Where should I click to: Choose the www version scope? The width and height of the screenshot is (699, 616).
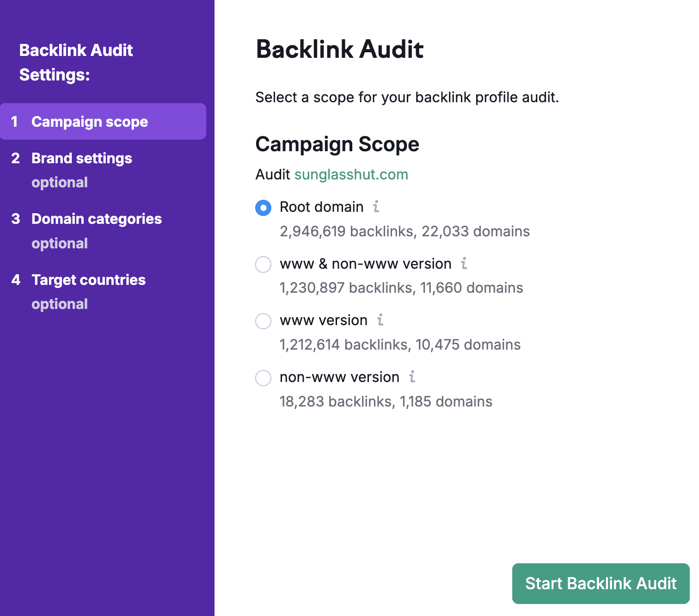point(263,321)
